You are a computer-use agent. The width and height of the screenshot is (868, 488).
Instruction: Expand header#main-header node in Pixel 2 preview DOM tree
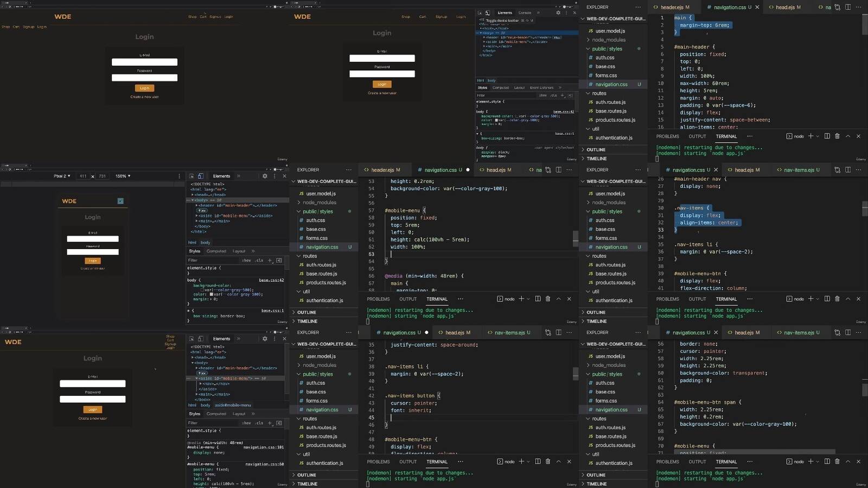coord(196,206)
